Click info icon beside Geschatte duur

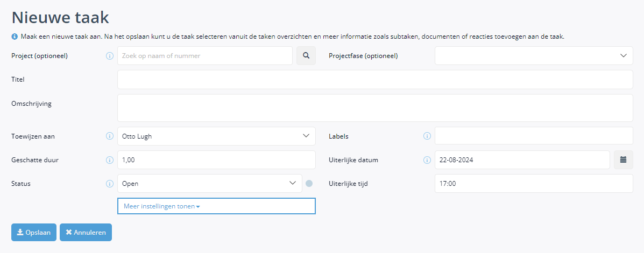109,160
